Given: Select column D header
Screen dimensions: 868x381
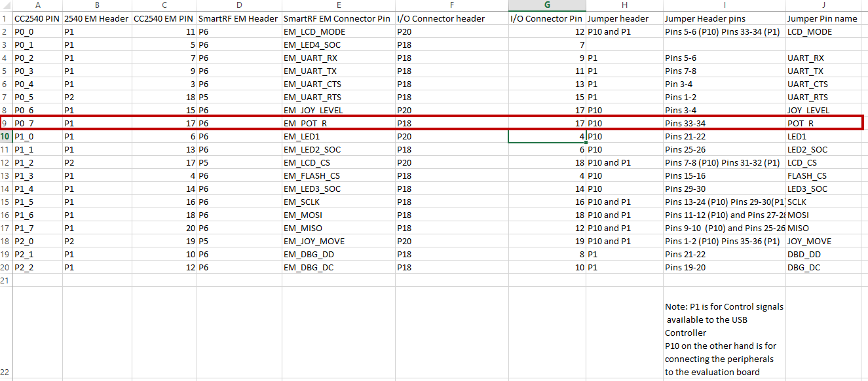Looking at the screenshot, I should tap(239, 5).
